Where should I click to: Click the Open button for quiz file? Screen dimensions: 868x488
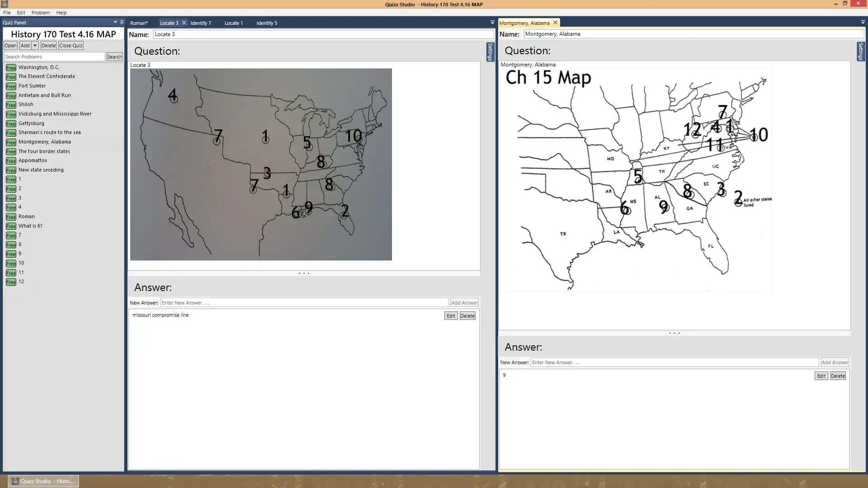tap(10, 45)
